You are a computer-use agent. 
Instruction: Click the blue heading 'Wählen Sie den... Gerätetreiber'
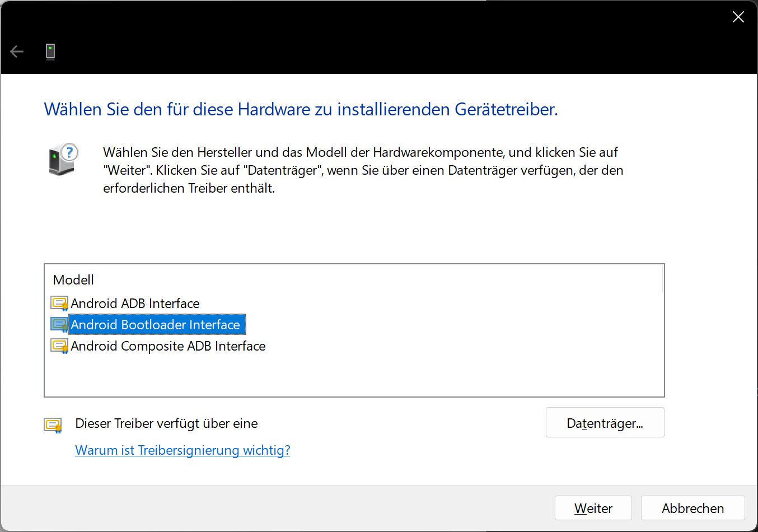tap(301, 109)
